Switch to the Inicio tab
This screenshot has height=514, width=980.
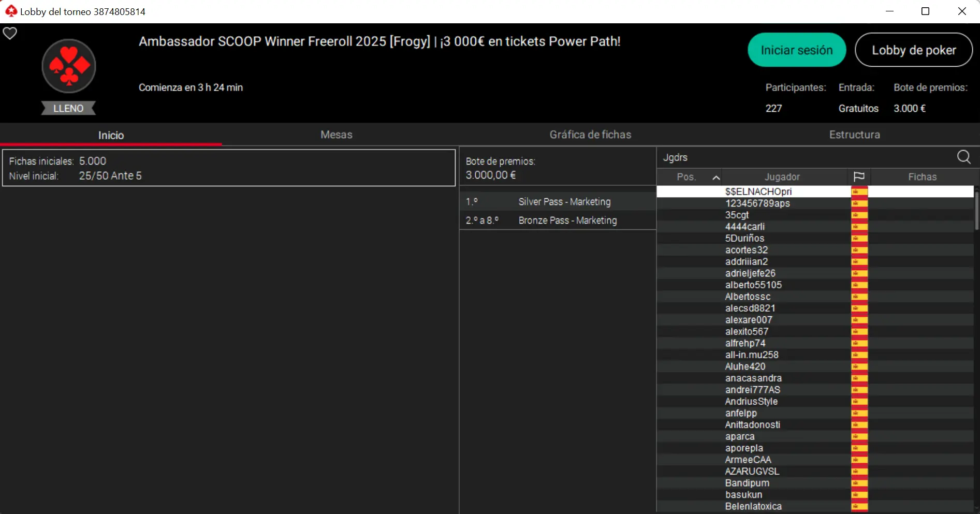click(111, 135)
